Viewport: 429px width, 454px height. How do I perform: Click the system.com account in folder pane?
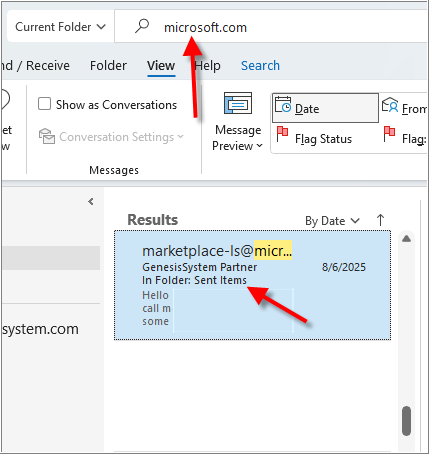point(40,329)
